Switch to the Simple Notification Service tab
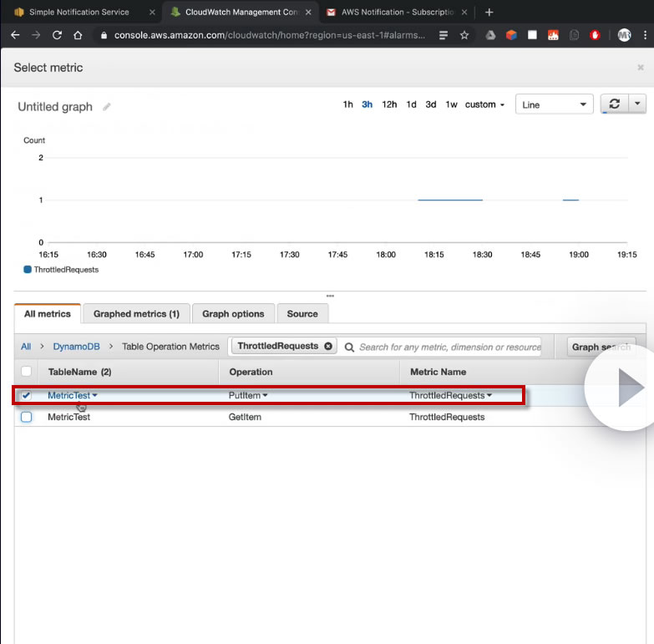654x644 pixels. [x=79, y=13]
